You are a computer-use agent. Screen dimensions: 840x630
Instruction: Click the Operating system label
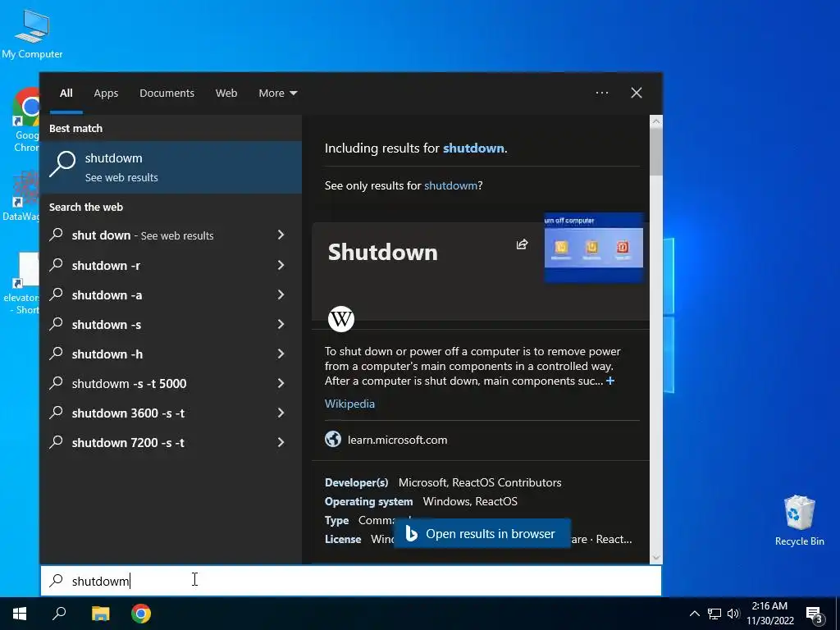tap(368, 501)
